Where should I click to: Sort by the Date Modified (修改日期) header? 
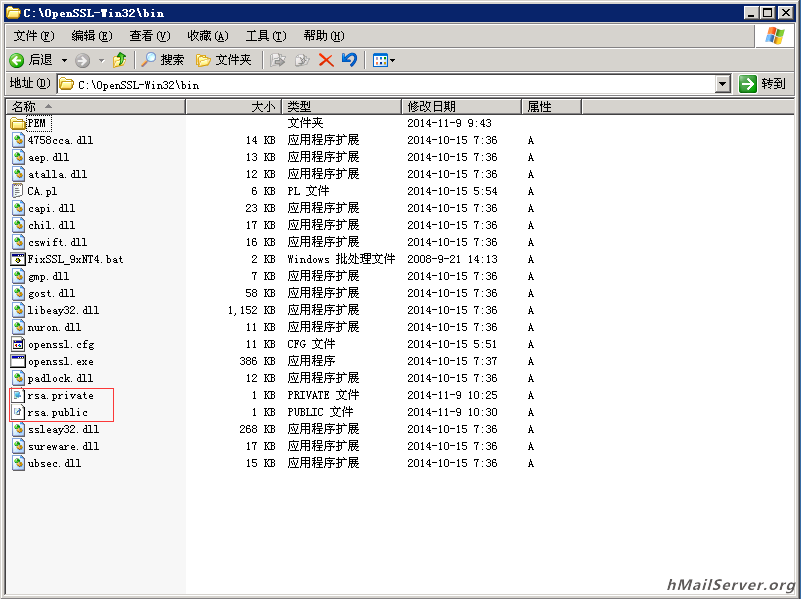460,106
